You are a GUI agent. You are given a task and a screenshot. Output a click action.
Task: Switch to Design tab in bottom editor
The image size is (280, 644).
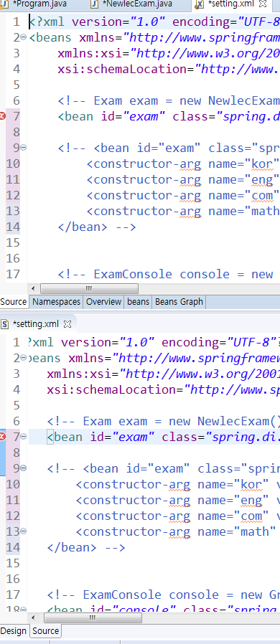[x=14, y=631]
